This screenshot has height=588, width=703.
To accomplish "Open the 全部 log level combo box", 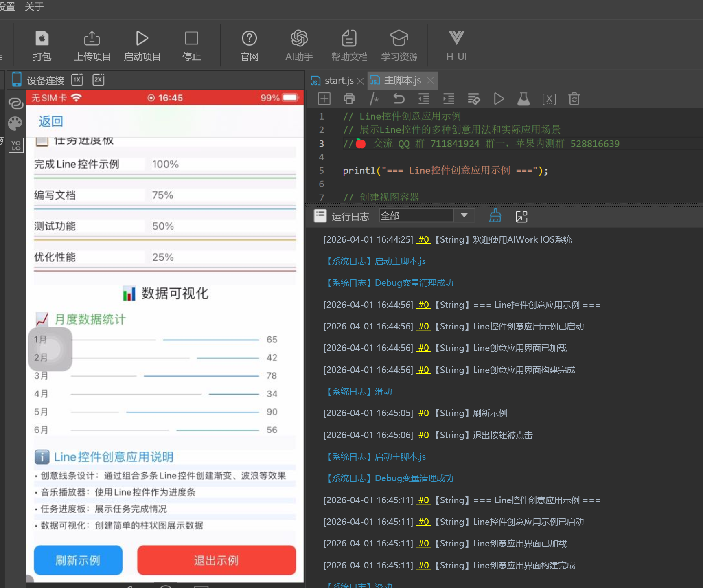I will coord(416,216).
